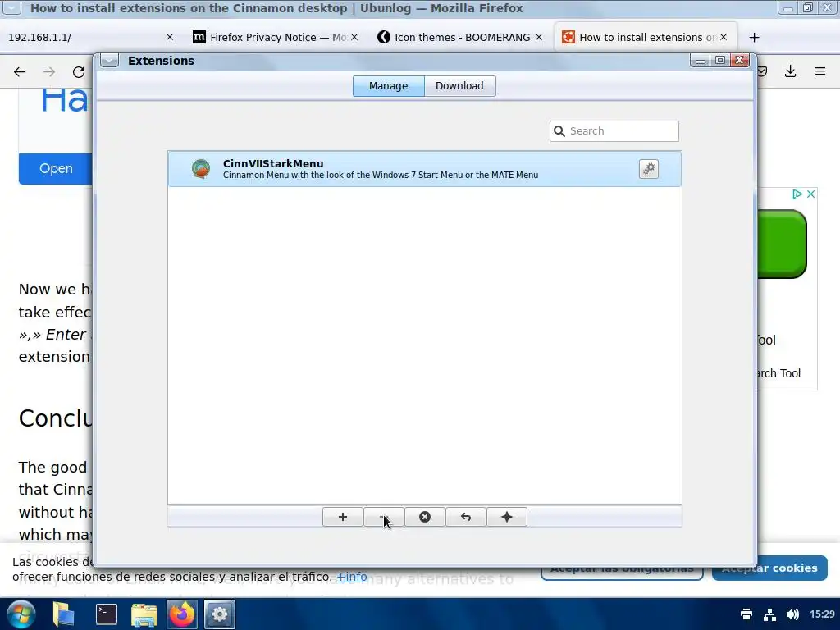Open the show desktop folder taskbar icon
The height and width of the screenshot is (630, 840).
[x=63, y=614]
